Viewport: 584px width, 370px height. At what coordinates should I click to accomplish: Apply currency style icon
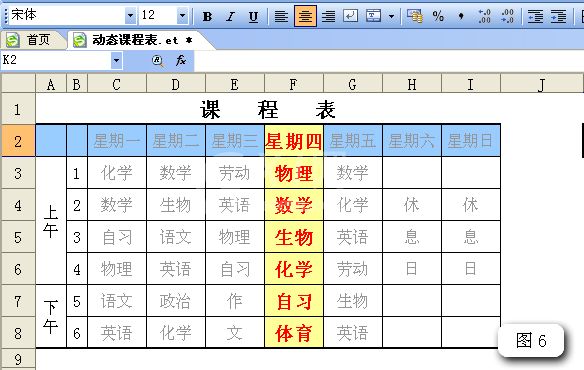click(415, 16)
